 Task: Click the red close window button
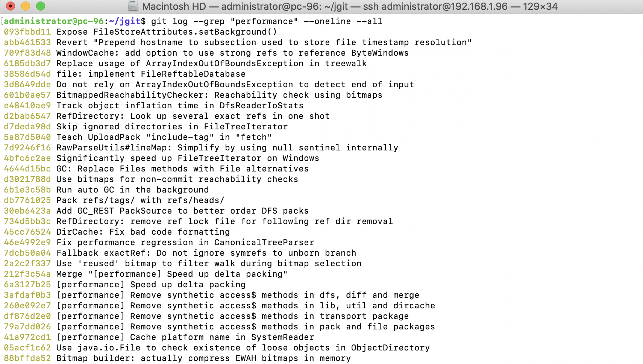(x=11, y=6)
